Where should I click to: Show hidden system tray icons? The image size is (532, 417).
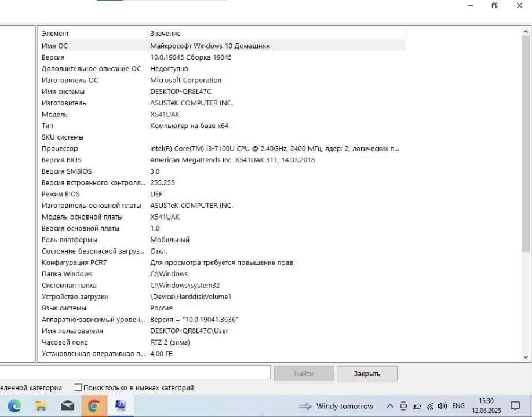[390, 406]
